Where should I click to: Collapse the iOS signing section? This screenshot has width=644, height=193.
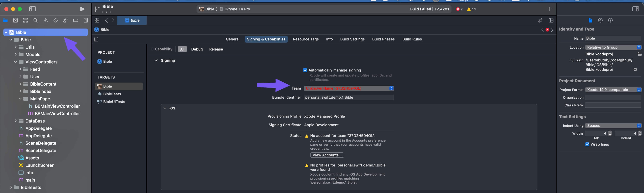click(x=165, y=108)
